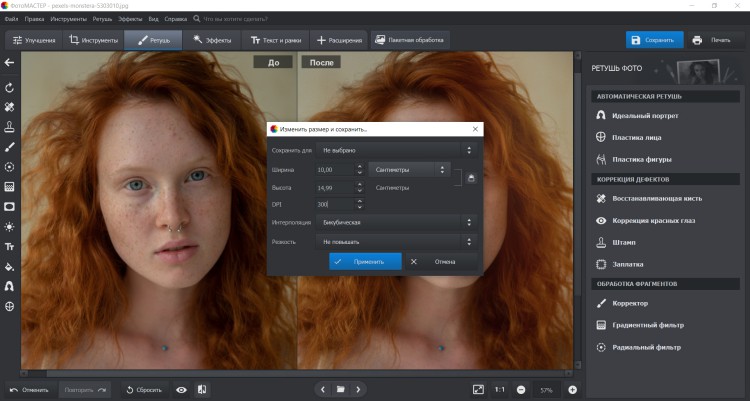Viewport: 750px width, 401px height.
Task: Open Идеальный портрет auto retouch
Action: [643, 116]
